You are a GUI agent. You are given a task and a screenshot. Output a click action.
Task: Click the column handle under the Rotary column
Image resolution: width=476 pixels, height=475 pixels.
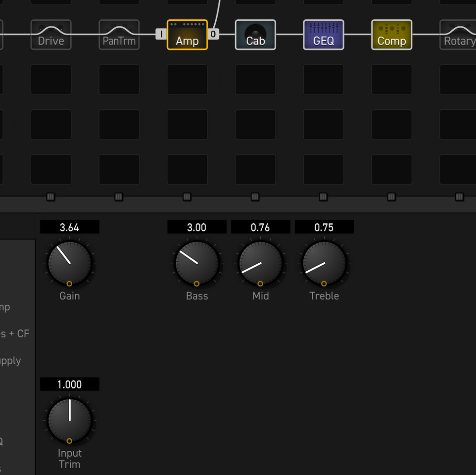460,197
